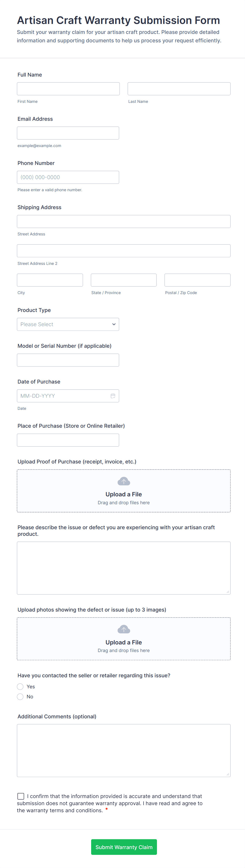This screenshot has height=868, width=245.
Task: Check the accuracy confirmation checkbox
Action: coord(21,796)
